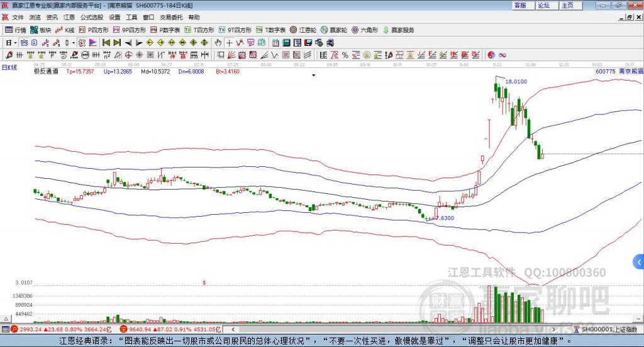This screenshot has width=644, height=347.
Task: Click the black left arrow icon
Action: coord(128,43)
